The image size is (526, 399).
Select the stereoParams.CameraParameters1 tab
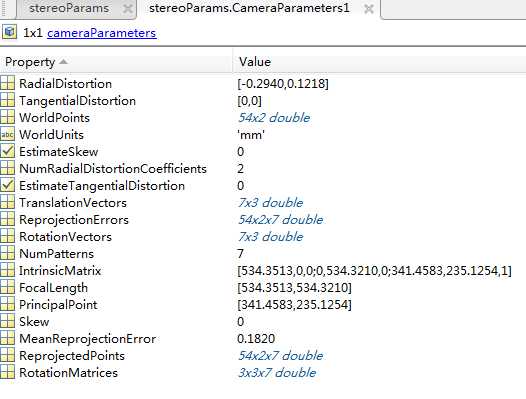(249, 8)
